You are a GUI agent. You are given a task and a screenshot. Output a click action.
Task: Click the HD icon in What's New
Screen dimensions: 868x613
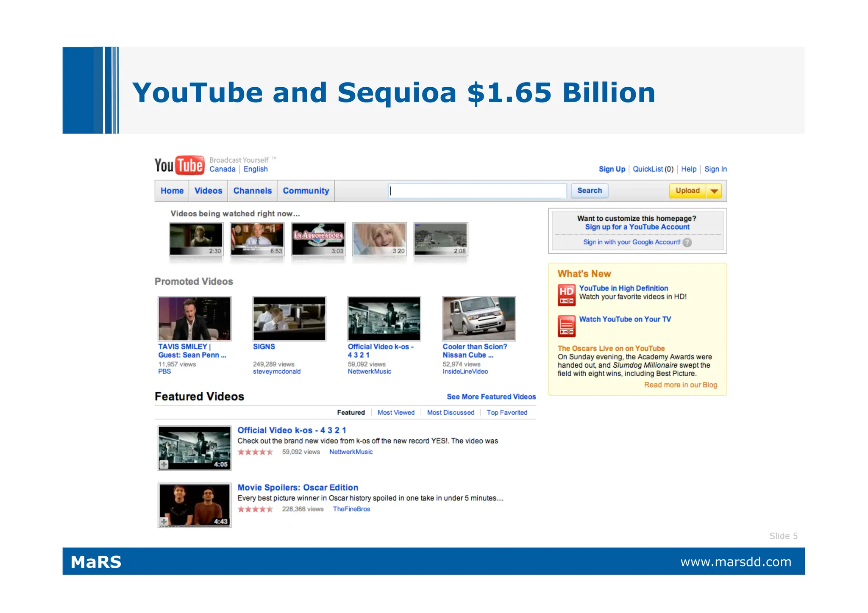(566, 295)
